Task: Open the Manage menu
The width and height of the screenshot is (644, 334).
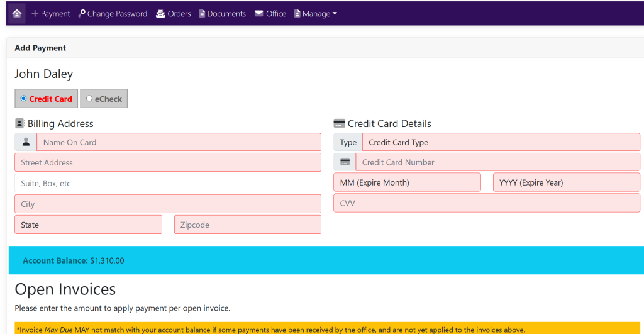Action: pyautogui.click(x=316, y=14)
